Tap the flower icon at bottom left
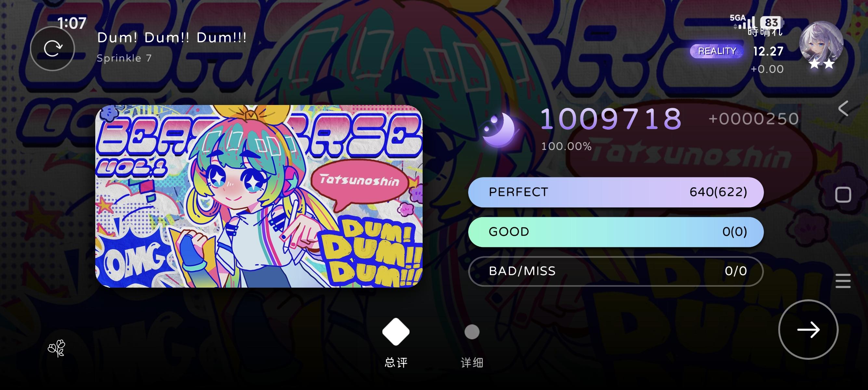This screenshot has width=868, height=390. 57,348
